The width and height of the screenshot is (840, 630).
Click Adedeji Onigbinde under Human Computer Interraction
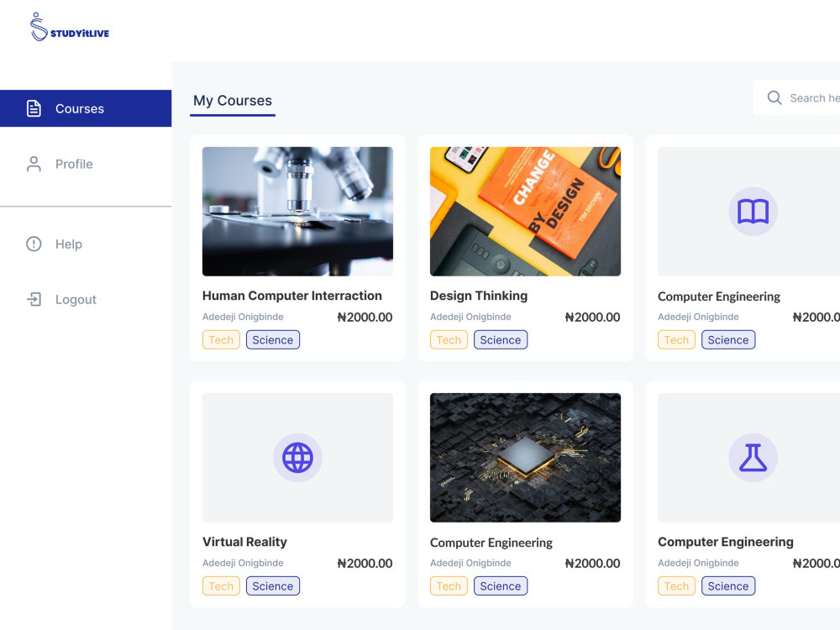243,317
